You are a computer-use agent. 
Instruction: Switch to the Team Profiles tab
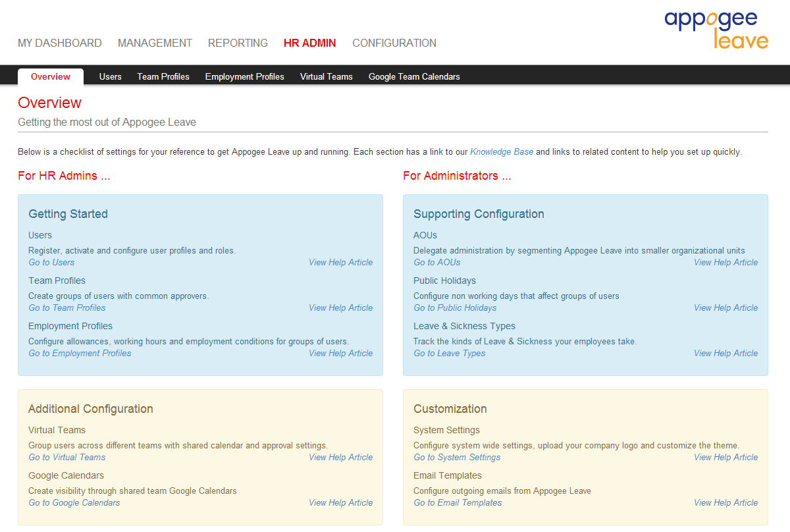[x=163, y=77]
